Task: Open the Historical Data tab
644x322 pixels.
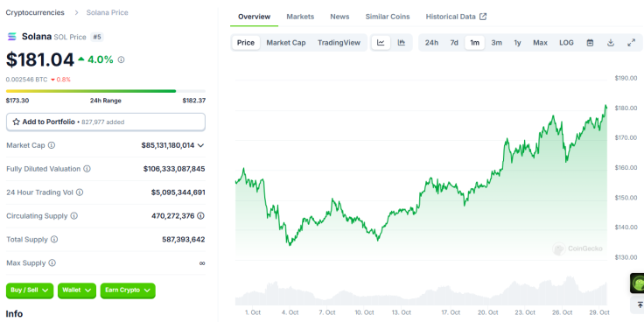Action: pyautogui.click(x=456, y=17)
